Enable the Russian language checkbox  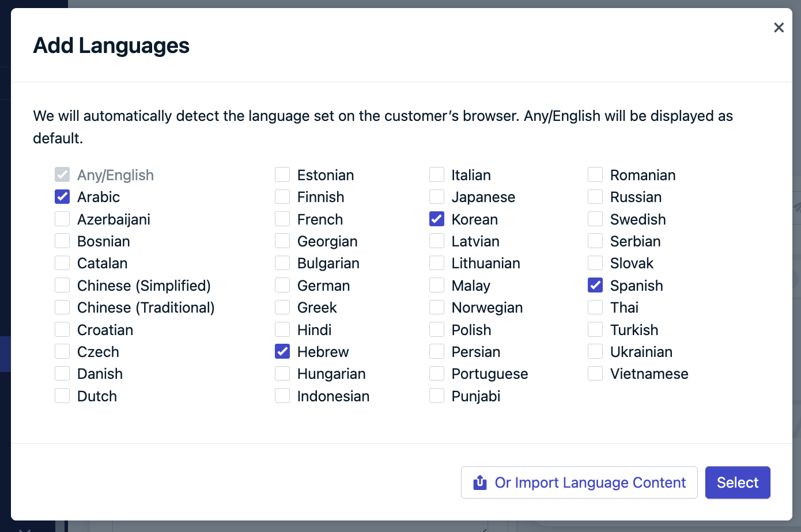595,197
